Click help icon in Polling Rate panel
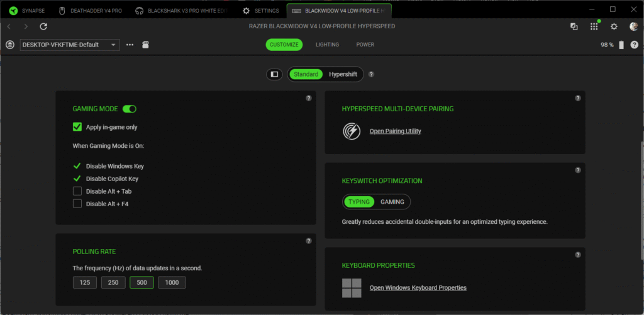 pos(309,241)
